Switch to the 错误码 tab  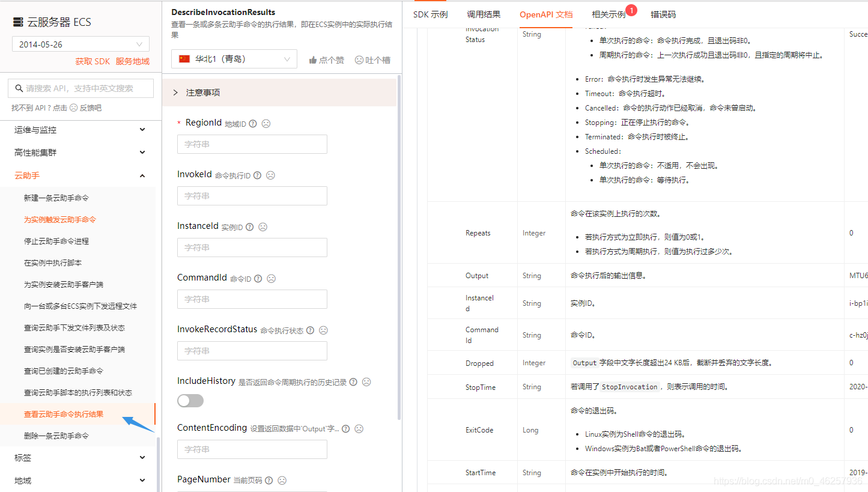[x=663, y=14]
